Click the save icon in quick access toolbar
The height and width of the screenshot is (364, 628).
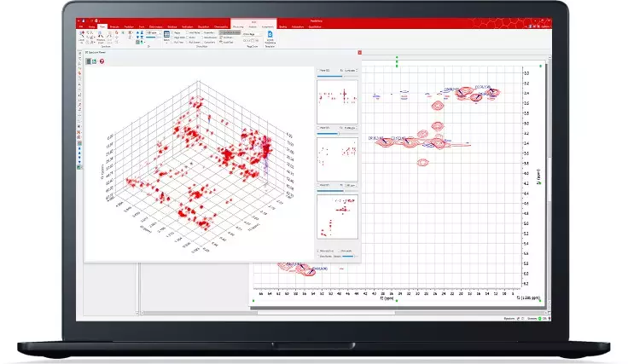pyautogui.click(x=84, y=20)
